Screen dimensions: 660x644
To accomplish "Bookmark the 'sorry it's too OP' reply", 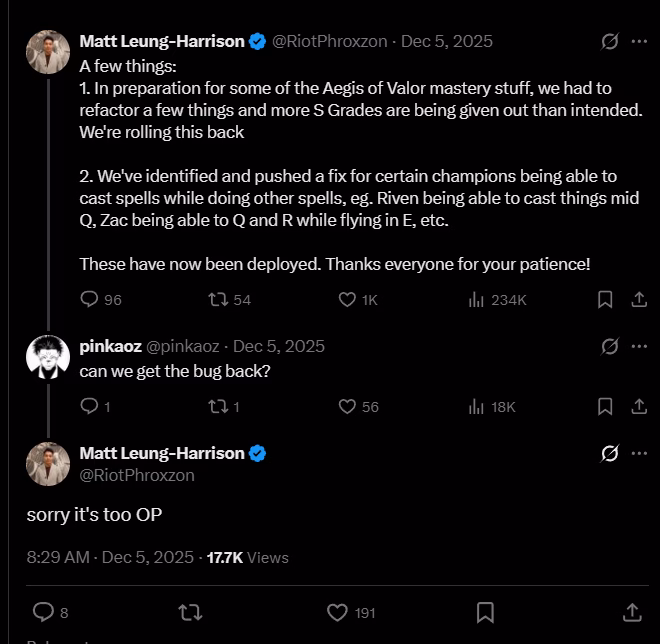I will click(x=485, y=611).
